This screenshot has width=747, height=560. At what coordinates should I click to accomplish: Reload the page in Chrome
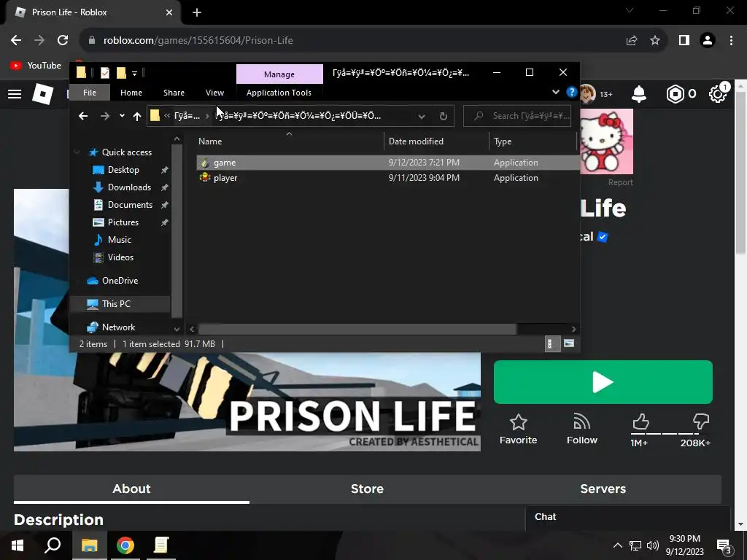pos(63,41)
